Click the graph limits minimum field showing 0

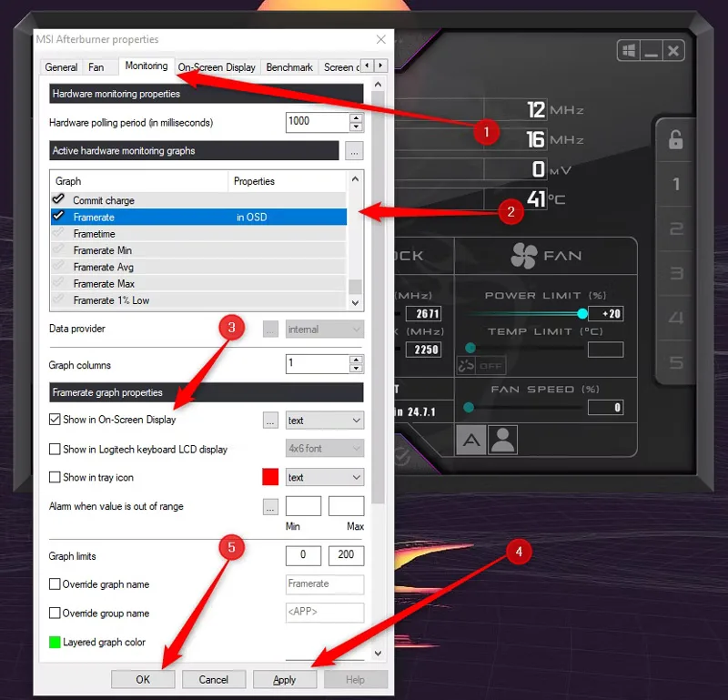click(x=303, y=555)
